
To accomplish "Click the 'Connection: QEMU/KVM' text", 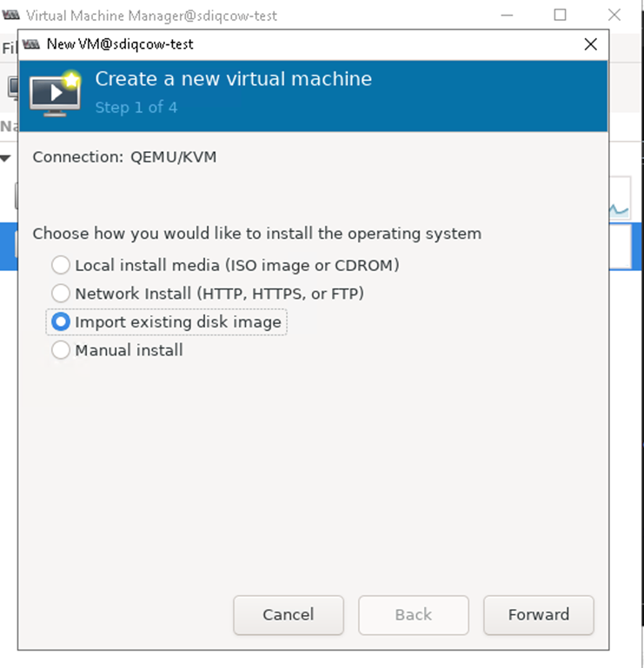I will (124, 157).
